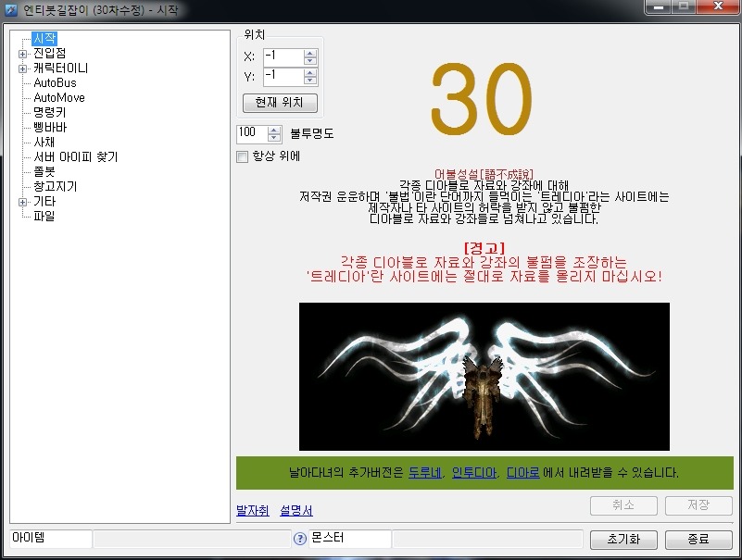The width and height of the screenshot is (742, 560).
Task: Increase the 불투명도 opacity value
Action: (274, 131)
